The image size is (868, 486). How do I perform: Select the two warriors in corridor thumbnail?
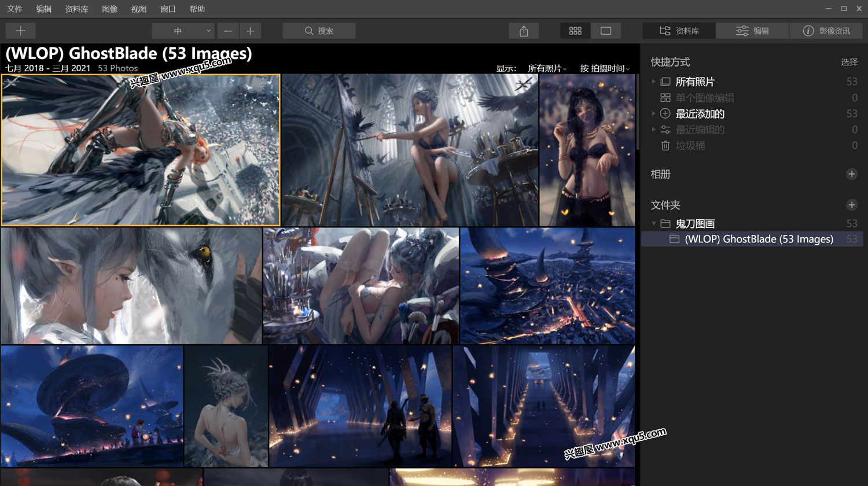(x=360, y=406)
